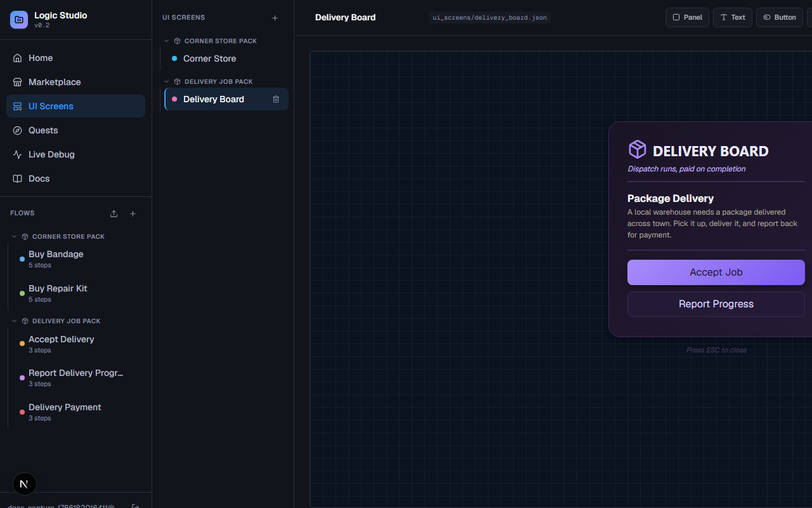Add a Panel element from toolbar
Image resolution: width=812 pixels, height=508 pixels.
(x=687, y=17)
